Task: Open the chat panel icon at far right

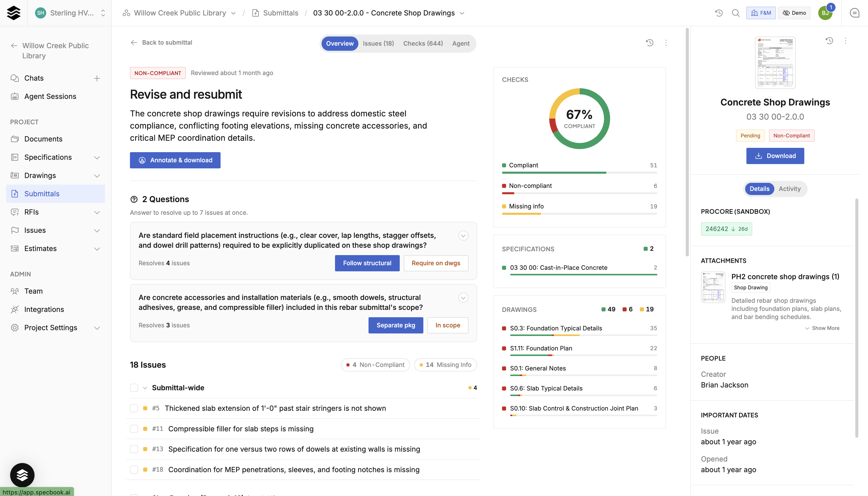Action: pyautogui.click(x=854, y=13)
